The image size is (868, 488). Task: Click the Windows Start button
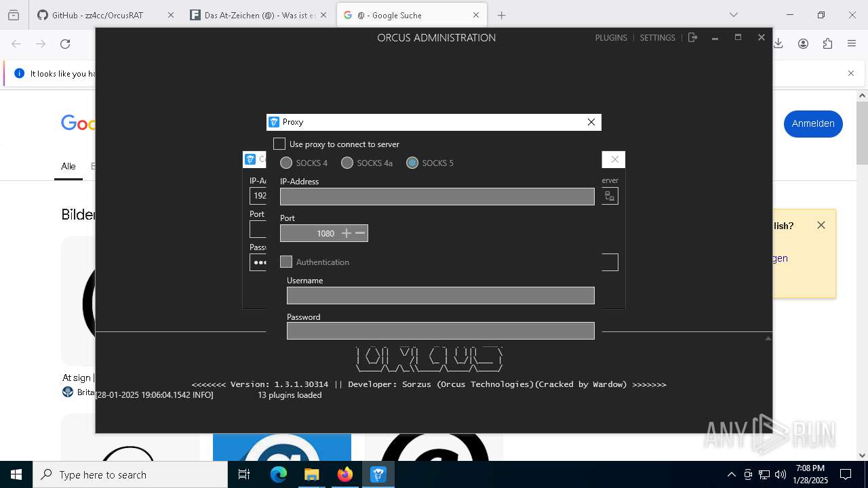coord(16,474)
